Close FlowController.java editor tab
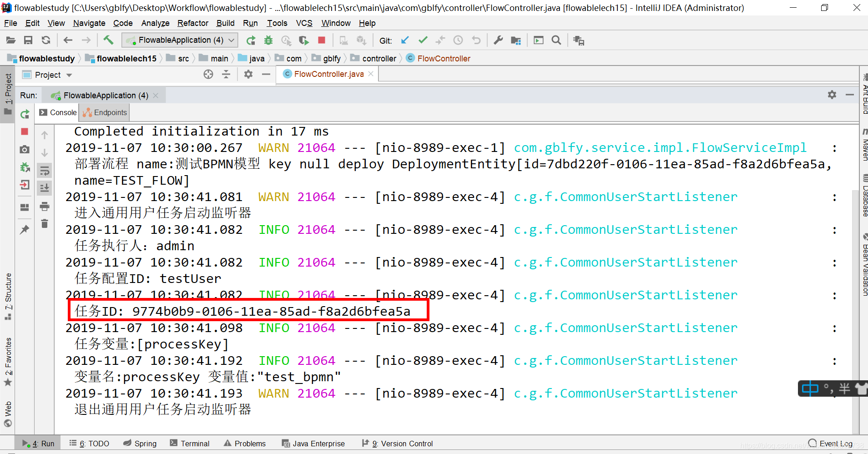The height and width of the screenshot is (454, 868). [371, 74]
